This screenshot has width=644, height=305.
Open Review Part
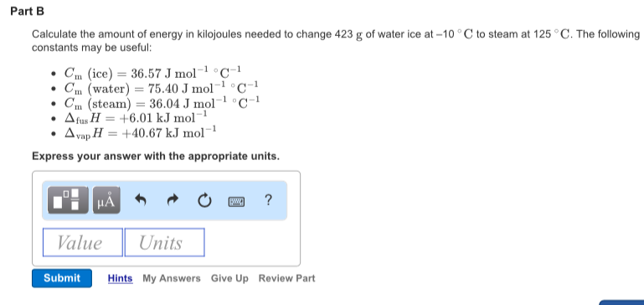pyautogui.click(x=286, y=278)
